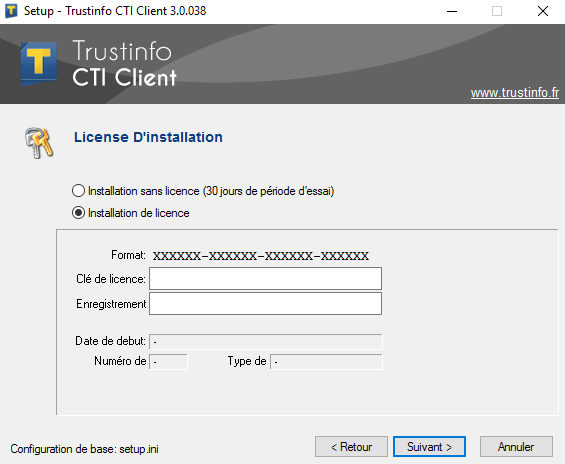Click the Format label
Image resolution: width=565 pixels, height=464 pixels.
coord(128,255)
